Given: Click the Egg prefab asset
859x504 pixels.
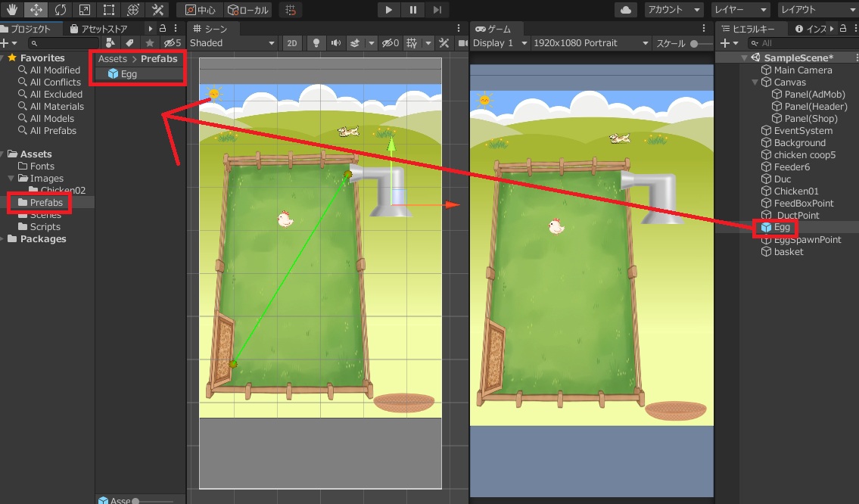Looking at the screenshot, I should (128, 74).
